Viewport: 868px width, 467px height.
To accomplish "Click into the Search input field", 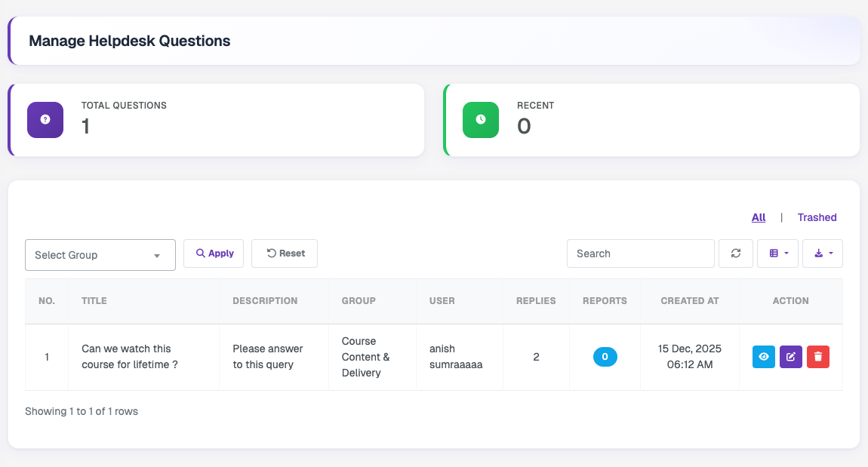I will click(641, 253).
